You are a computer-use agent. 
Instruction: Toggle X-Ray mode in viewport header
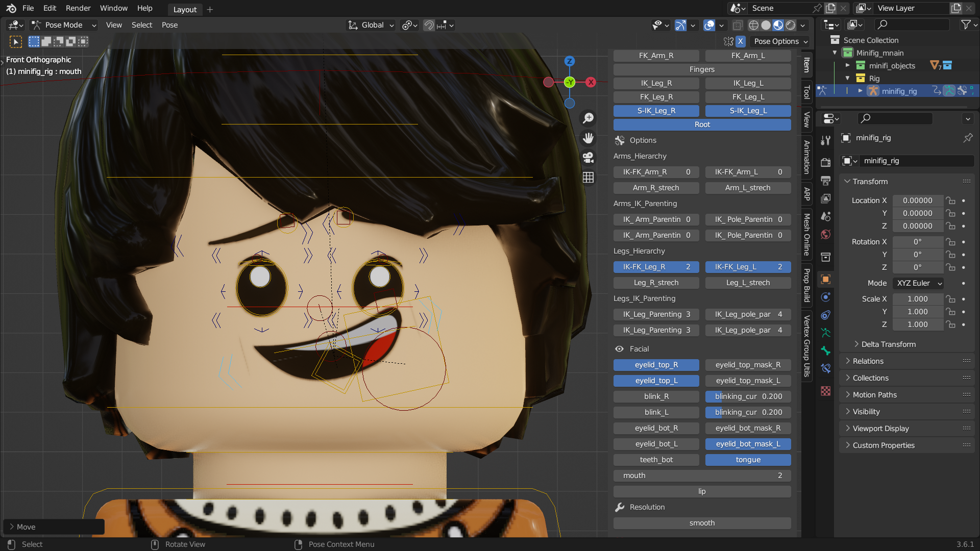[738, 25]
